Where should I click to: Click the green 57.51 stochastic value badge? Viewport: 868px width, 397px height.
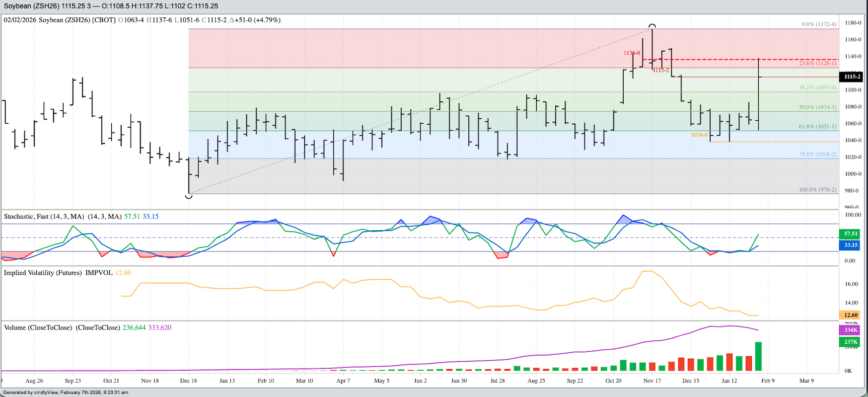point(850,234)
